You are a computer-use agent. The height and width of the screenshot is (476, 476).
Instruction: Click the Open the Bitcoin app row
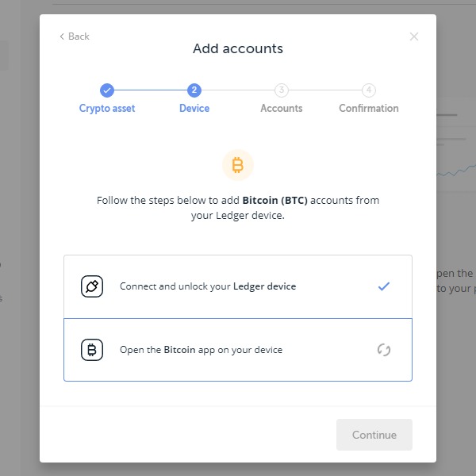coord(238,350)
